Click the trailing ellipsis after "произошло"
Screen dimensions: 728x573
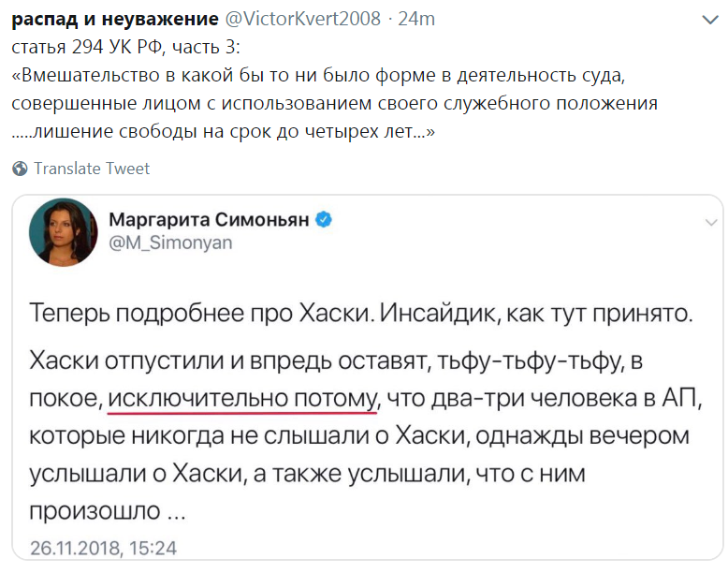coord(176,511)
